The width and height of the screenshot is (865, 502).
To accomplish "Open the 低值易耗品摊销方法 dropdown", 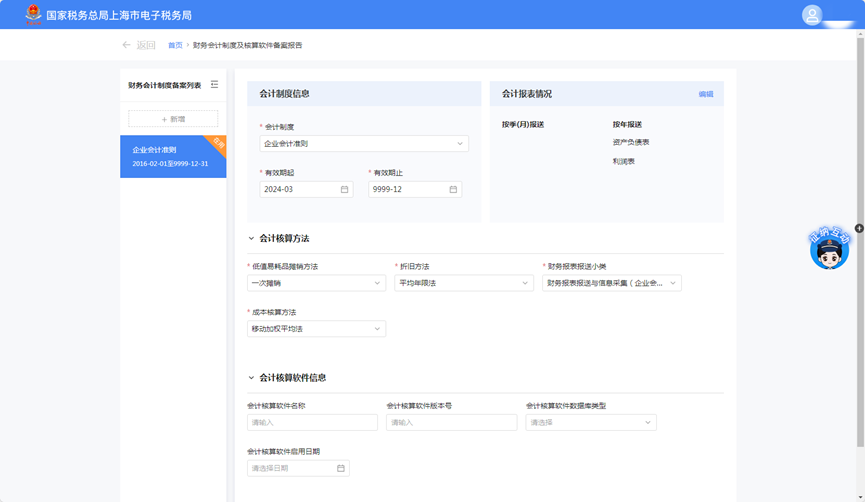I will click(x=317, y=283).
